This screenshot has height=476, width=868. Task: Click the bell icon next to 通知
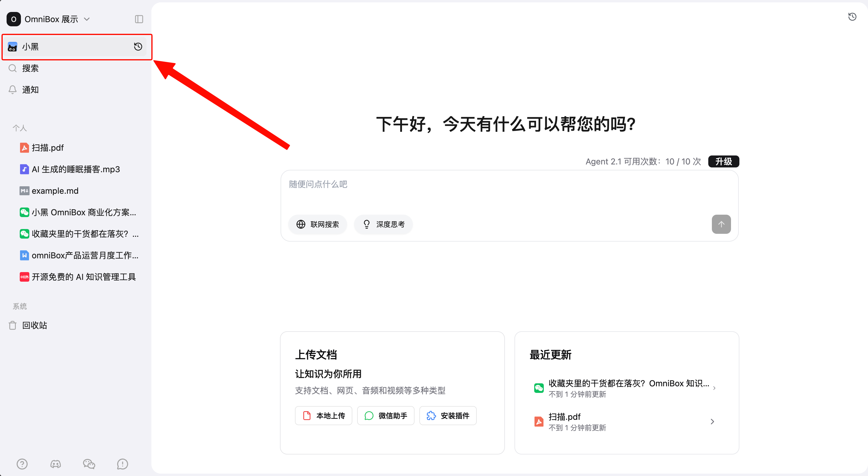13,90
